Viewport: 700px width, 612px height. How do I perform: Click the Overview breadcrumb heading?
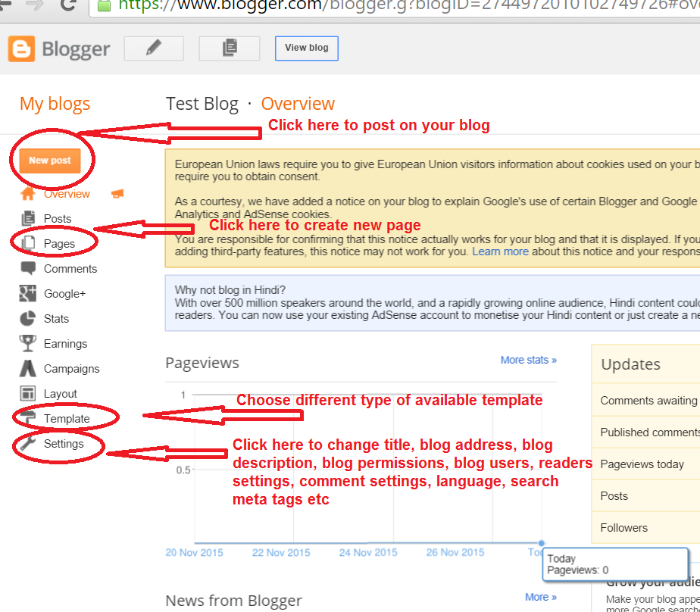pyautogui.click(x=298, y=104)
